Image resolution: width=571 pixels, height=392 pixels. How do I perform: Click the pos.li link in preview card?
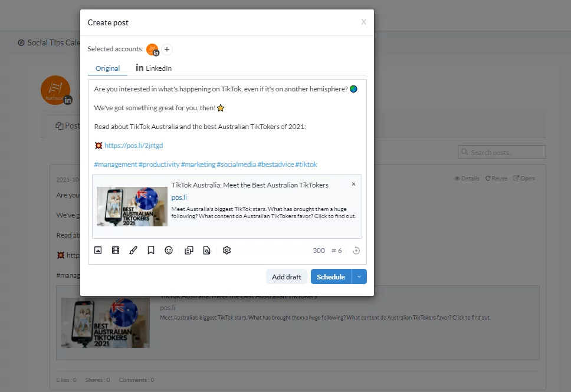coord(179,197)
